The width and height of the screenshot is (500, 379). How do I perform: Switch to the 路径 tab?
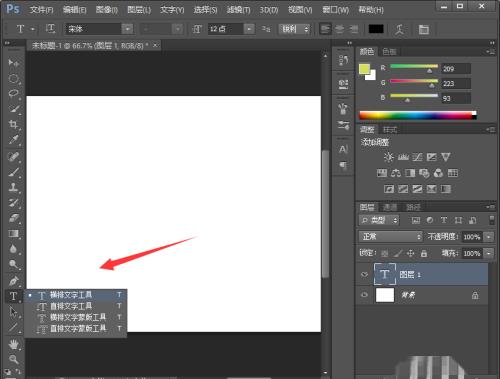(x=413, y=207)
